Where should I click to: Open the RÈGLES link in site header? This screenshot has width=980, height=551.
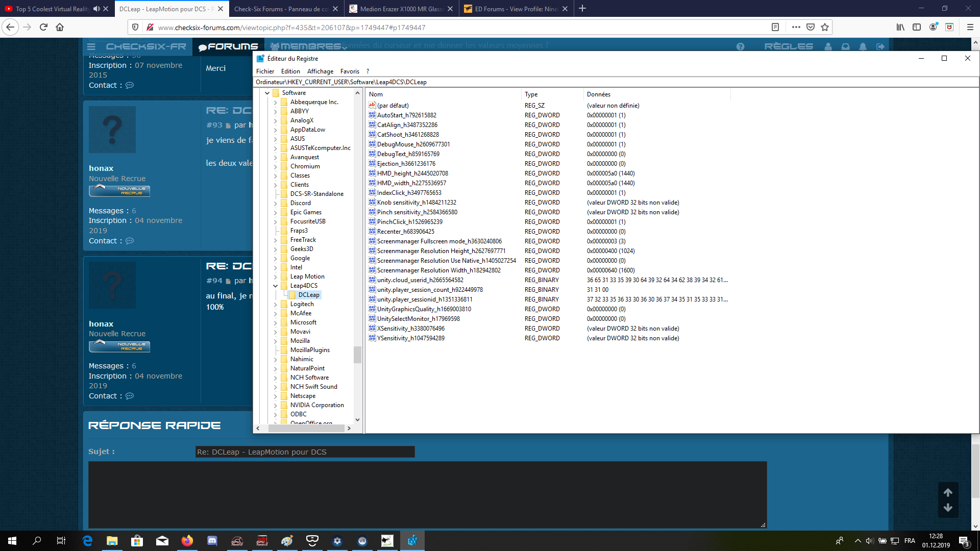[789, 46]
